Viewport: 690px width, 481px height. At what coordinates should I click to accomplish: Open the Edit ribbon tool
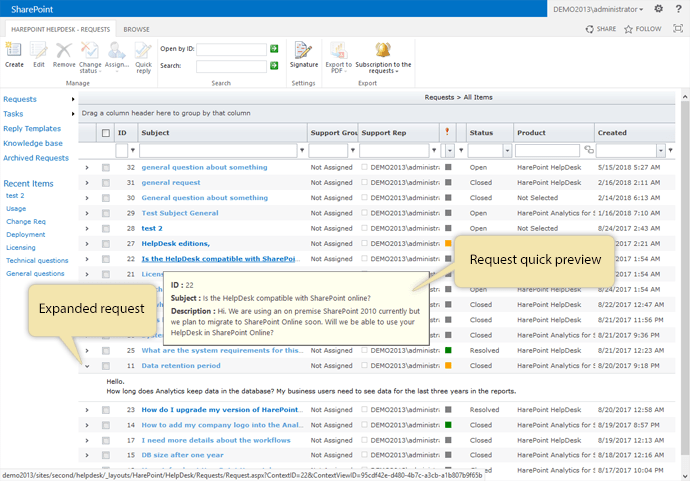39,55
